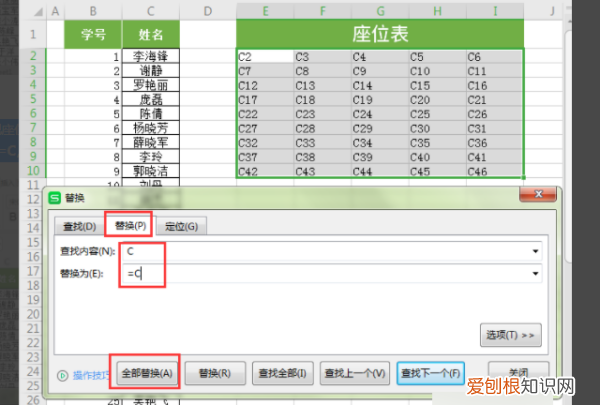600x405 pixels.
Task: Close the 替换 dialog with the X button
Action: click(538, 194)
